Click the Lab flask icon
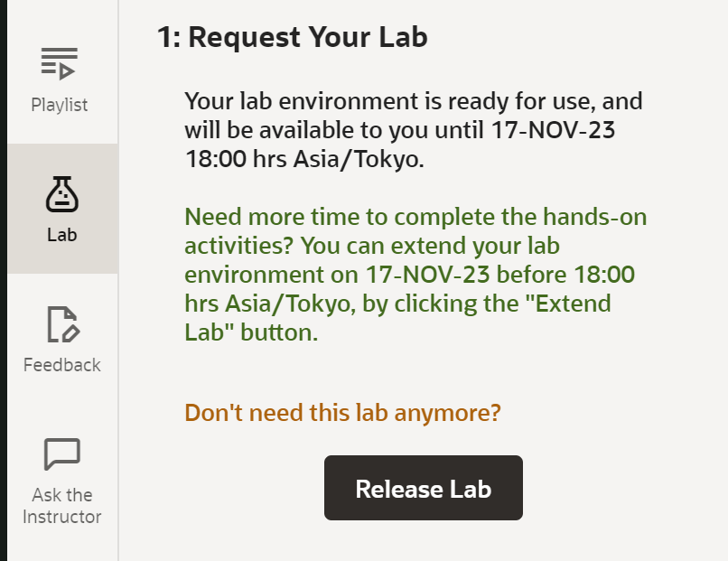Viewport: 728px width, 561px height. pyautogui.click(x=62, y=193)
